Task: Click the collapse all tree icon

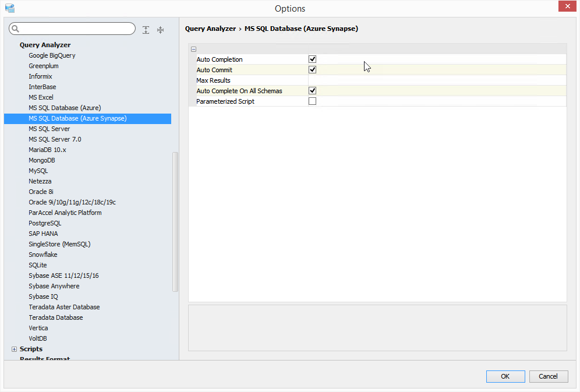Action: (x=160, y=29)
